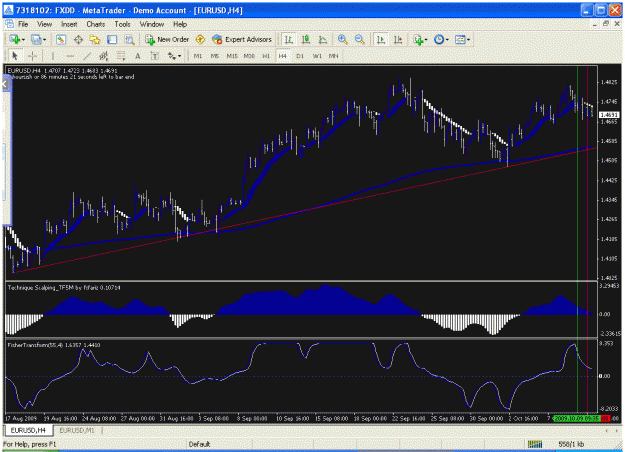The width and height of the screenshot is (625, 452).
Task: Switch timeframe to M1
Action: pos(198,56)
